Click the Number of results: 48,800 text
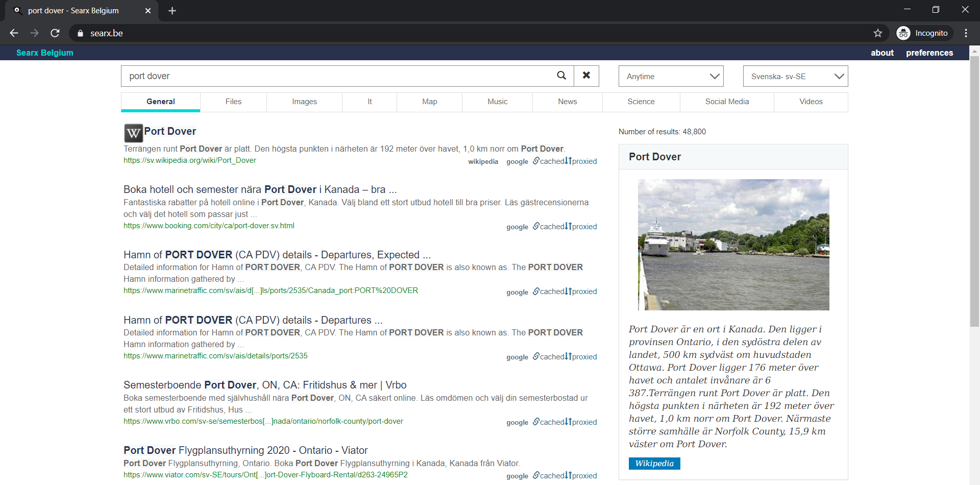Screen dimensions: 980x485 pos(662,132)
